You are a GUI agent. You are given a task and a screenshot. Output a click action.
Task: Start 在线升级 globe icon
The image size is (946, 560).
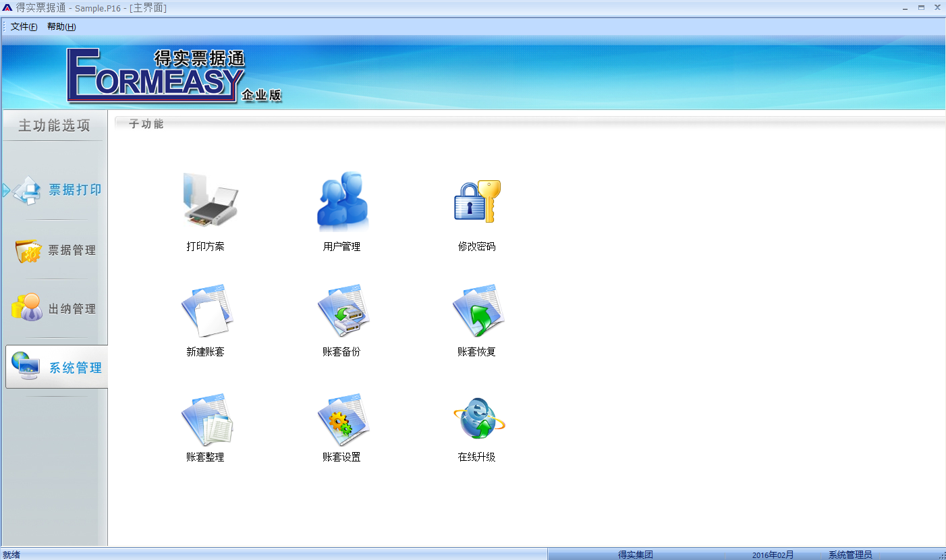[x=478, y=419]
